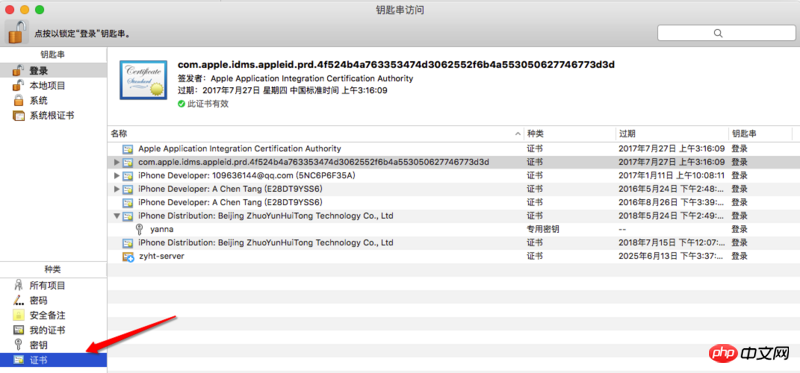Viewport: 800px width, 373px height.
Task: Click the folder icon beside 系统根证书
Action: [18, 116]
